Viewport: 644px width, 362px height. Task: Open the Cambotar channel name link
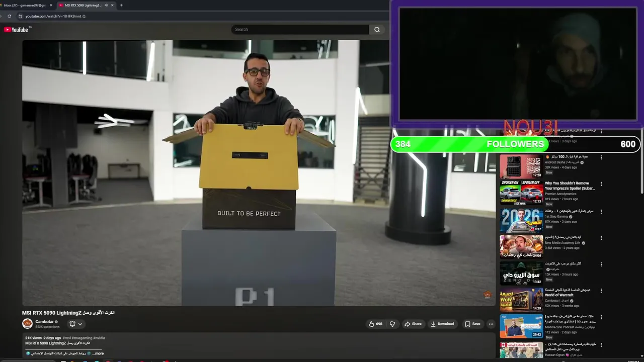click(44, 322)
